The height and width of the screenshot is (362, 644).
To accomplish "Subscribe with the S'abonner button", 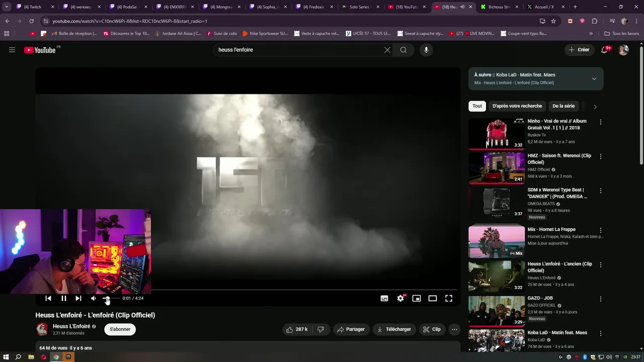I will [120, 329].
